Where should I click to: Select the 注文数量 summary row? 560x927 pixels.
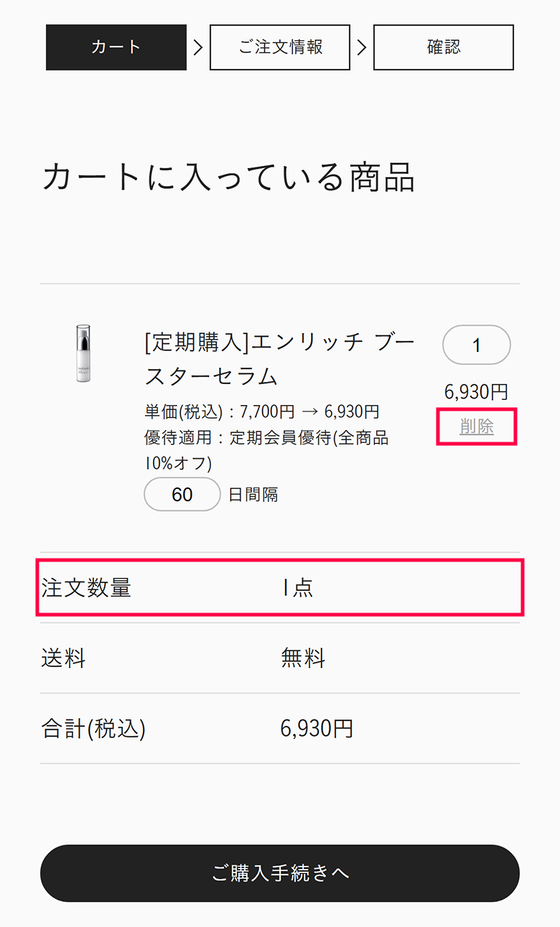pyautogui.click(x=280, y=587)
